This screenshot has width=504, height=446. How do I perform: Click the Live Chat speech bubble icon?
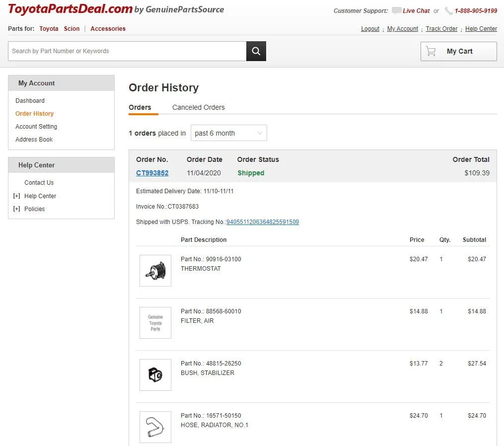[396, 10]
